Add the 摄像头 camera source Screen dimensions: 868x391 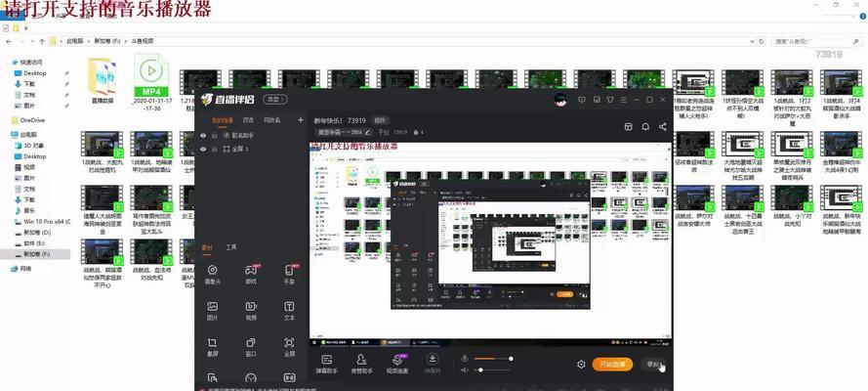coord(212,274)
